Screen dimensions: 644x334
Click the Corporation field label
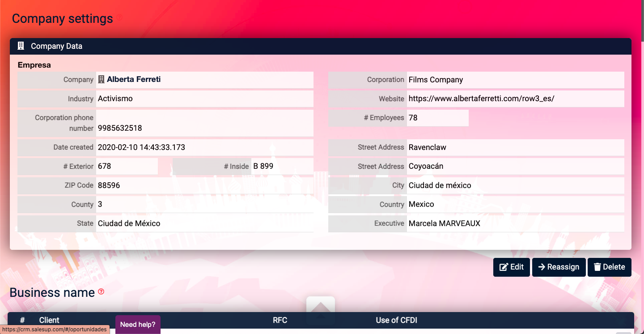click(x=386, y=80)
